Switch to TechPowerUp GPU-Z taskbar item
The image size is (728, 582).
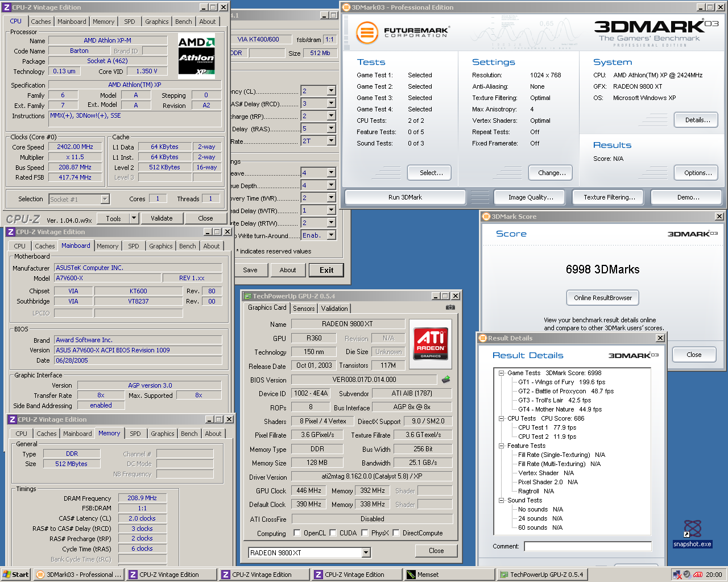541,575
